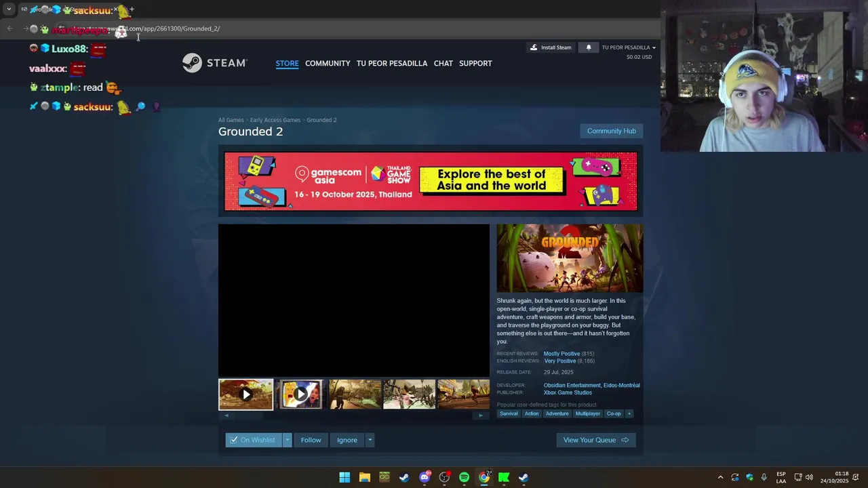Click the right arrow under the thumbnail strip
The height and width of the screenshot is (488, 868).
pos(481,415)
